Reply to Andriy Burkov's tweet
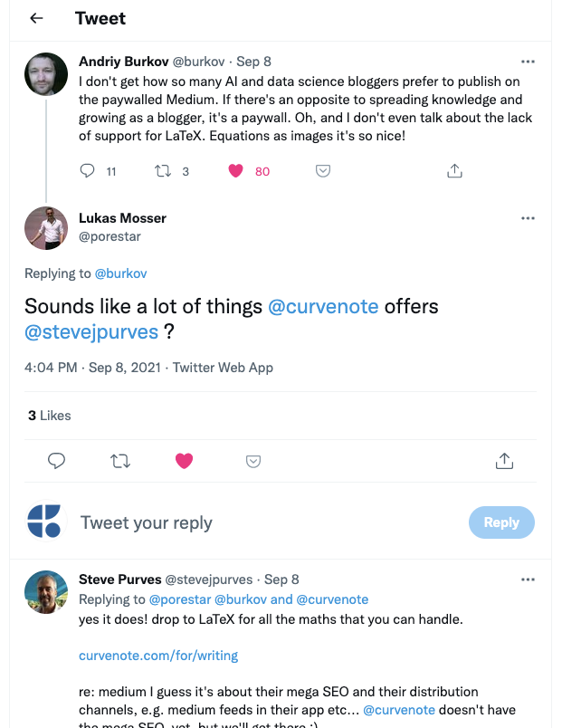562x728 pixels. pyautogui.click(x=88, y=170)
